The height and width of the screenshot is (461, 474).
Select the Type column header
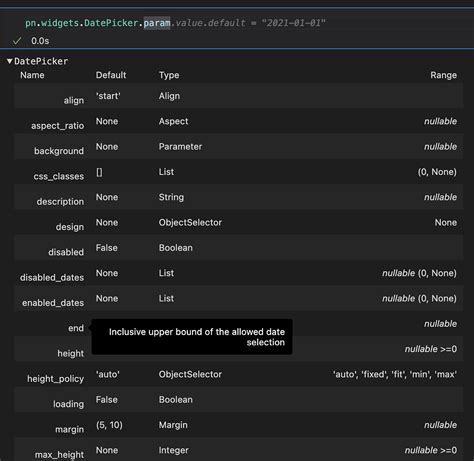coord(169,76)
